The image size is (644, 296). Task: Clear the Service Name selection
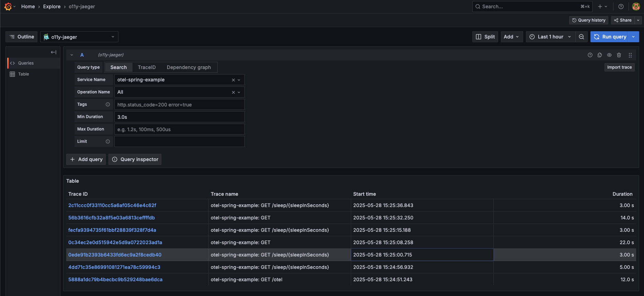pos(233,80)
